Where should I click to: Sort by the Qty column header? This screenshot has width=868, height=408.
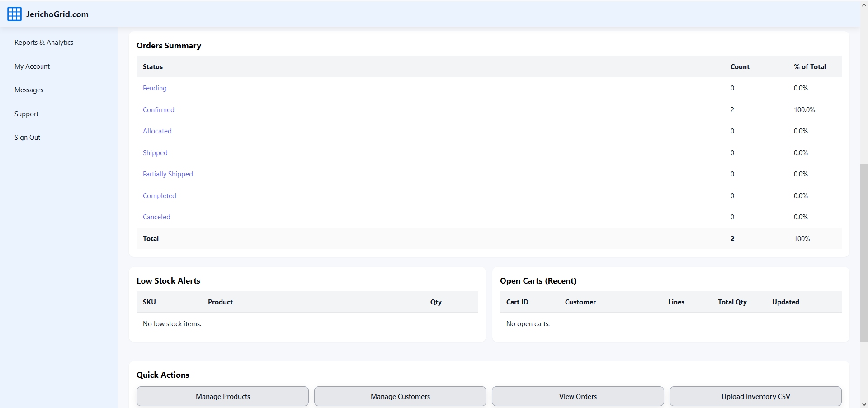click(x=435, y=302)
